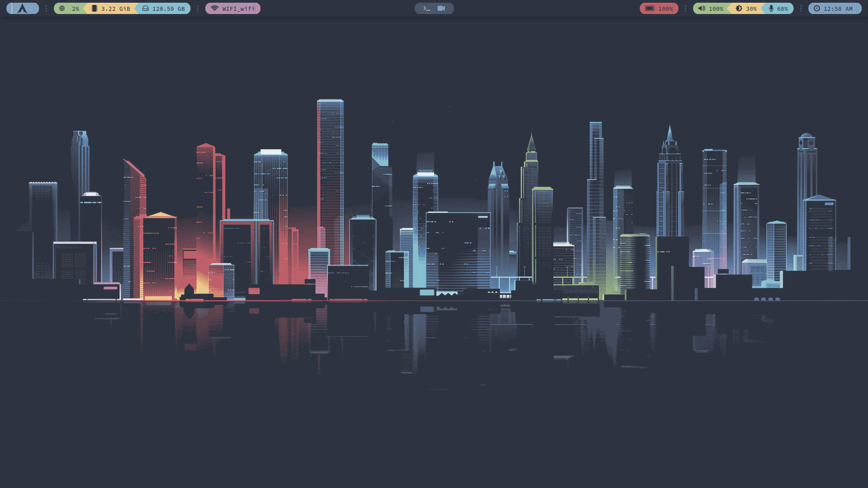The height and width of the screenshot is (488, 868).
Task: Open the Arch Linux launcher logo
Action: 22,9
